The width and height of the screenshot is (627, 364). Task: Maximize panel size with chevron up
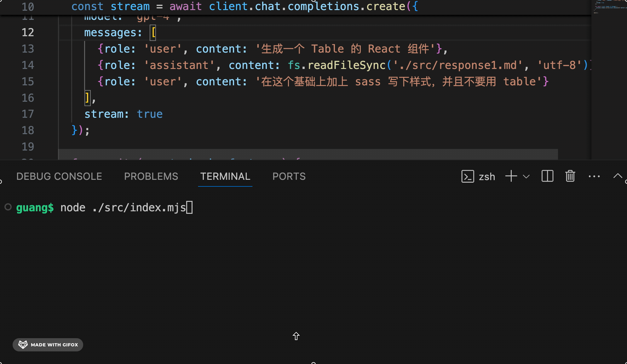[x=618, y=176]
